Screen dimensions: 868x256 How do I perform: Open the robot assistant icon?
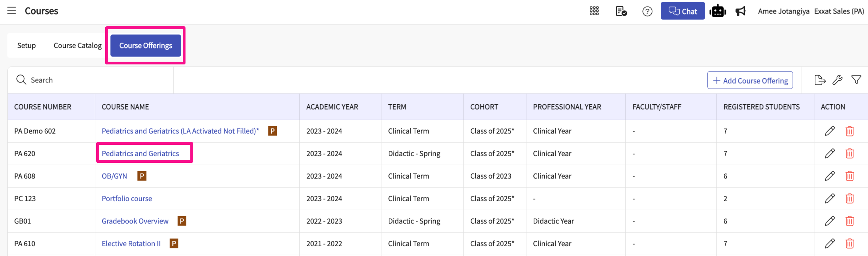tap(717, 11)
